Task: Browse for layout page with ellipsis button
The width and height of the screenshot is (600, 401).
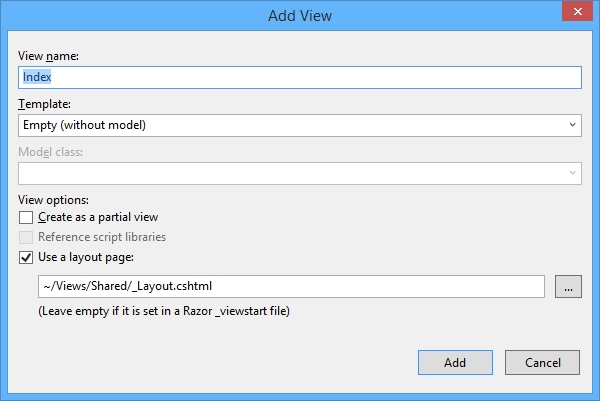Action: pyautogui.click(x=567, y=287)
